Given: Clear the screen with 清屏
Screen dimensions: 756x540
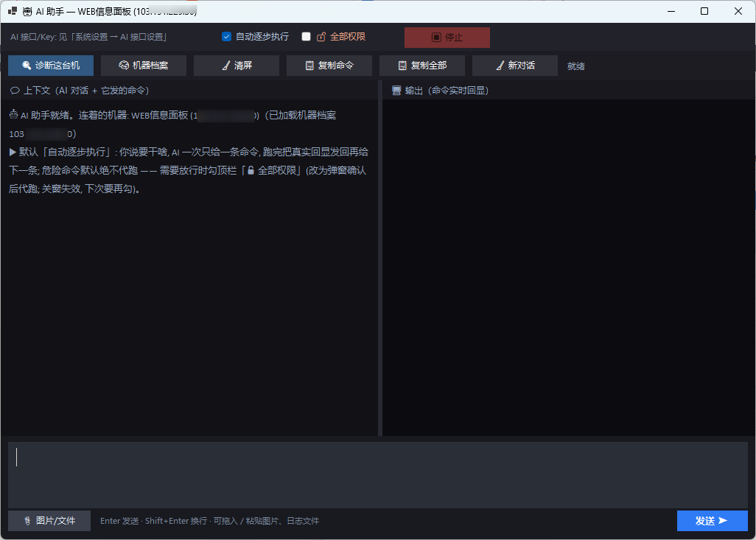Looking at the screenshot, I should click(237, 66).
